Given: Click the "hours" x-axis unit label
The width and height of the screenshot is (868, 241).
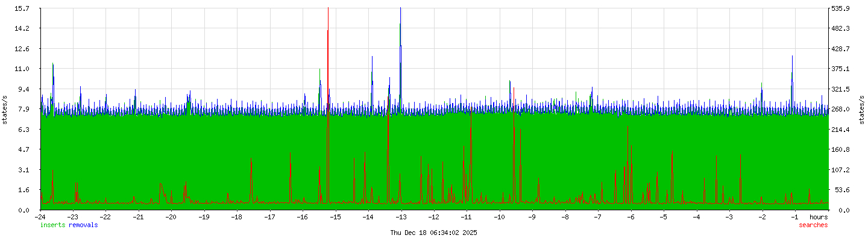Looking at the screenshot, I should tap(819, 217).
